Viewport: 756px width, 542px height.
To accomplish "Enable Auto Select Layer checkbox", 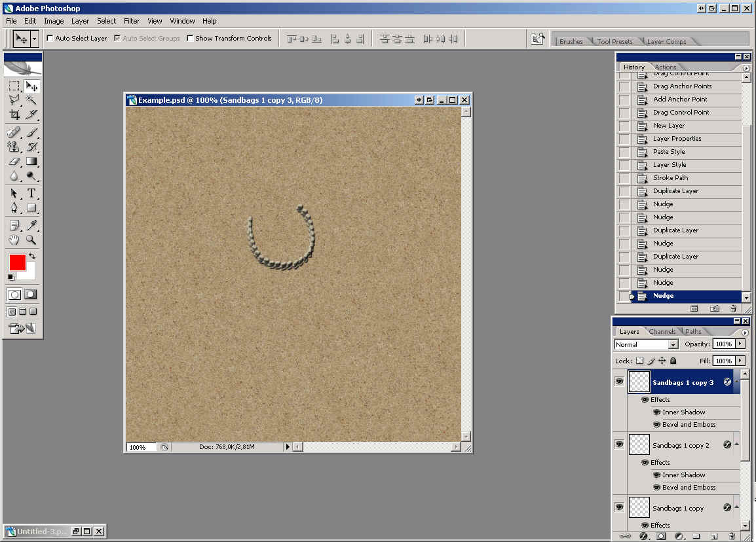I will coord(50,39).
